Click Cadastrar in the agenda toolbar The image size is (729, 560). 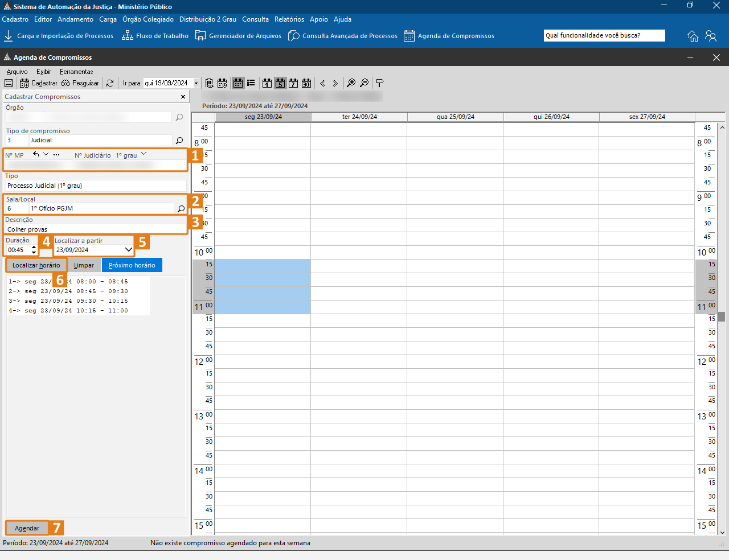tap(39, 83)
